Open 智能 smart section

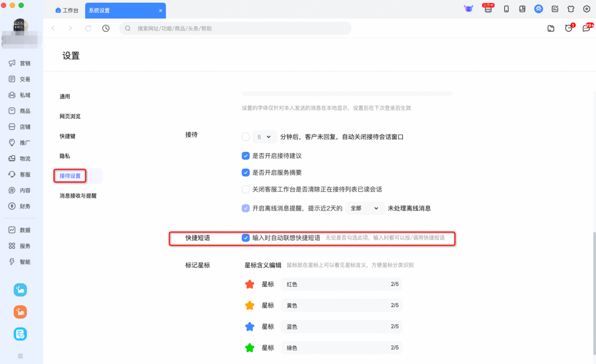pyautogui.click(x=20, y=262)
